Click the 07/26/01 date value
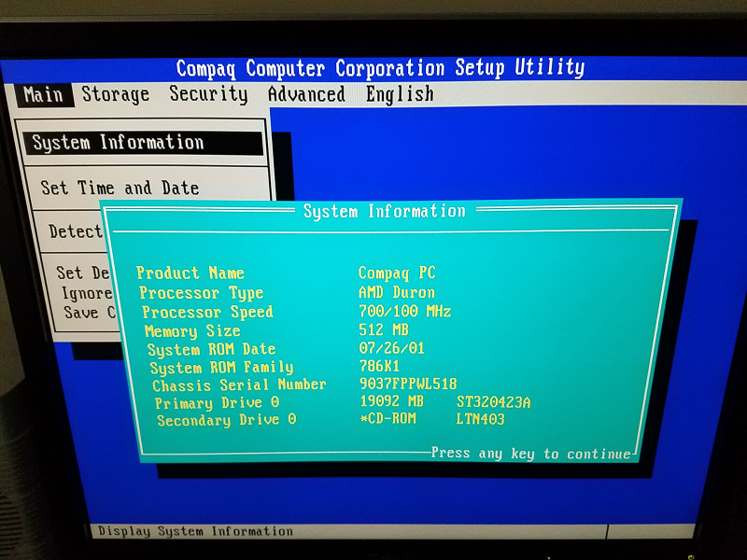Viewport: 747px width, 560px height. click(x=391, y=348)
